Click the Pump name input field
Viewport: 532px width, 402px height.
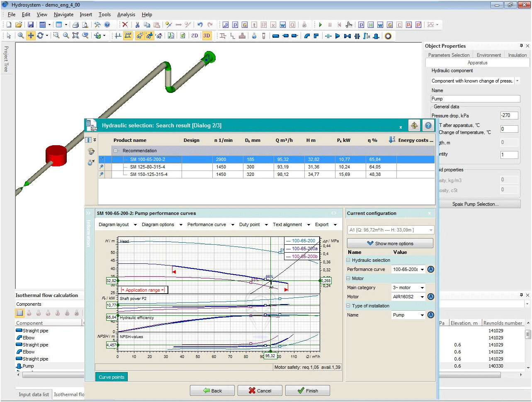coord(475,99)
